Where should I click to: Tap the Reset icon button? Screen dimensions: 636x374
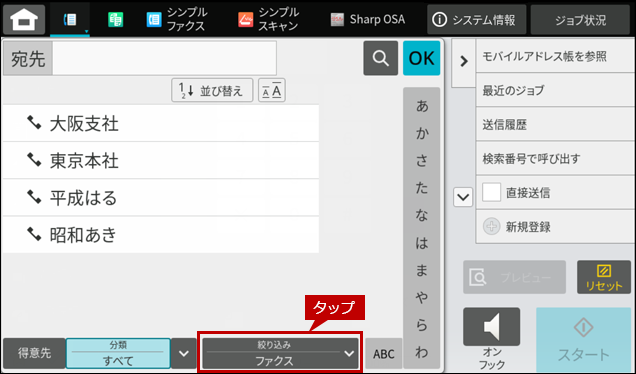[x=604, y=277]
